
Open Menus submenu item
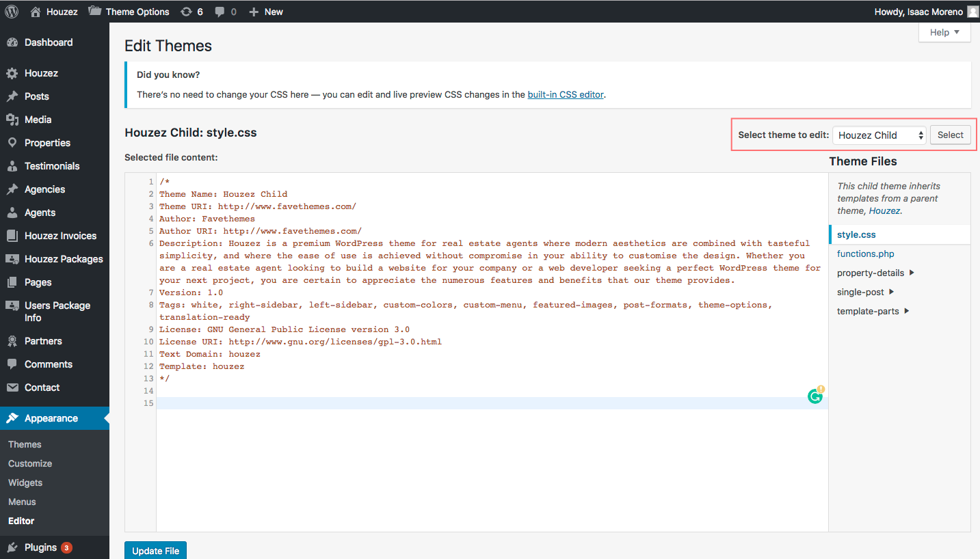click(22, 502)
